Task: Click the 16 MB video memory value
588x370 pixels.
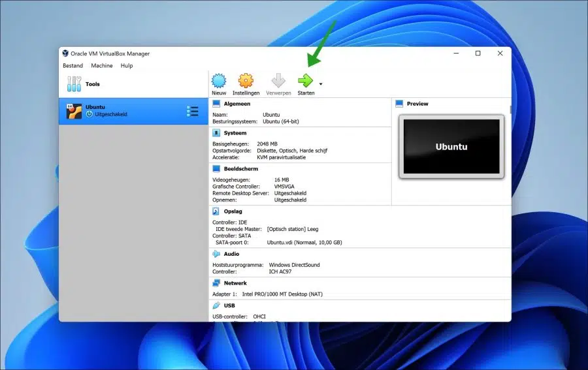Action: pos(281,179)
